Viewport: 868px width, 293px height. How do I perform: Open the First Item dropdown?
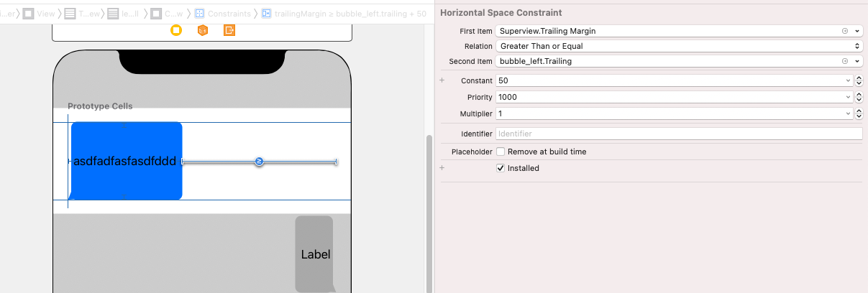[x=857, y=32]
